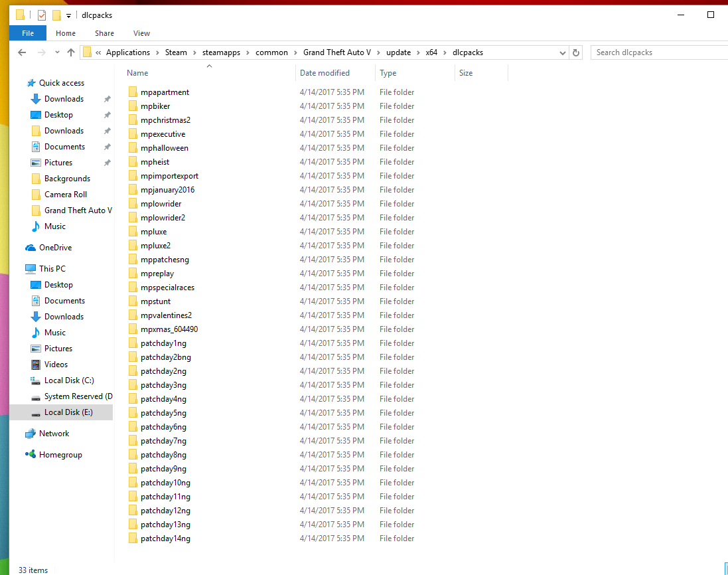
Task: Open Music under Quick access
Action: [x=55, y=226]
